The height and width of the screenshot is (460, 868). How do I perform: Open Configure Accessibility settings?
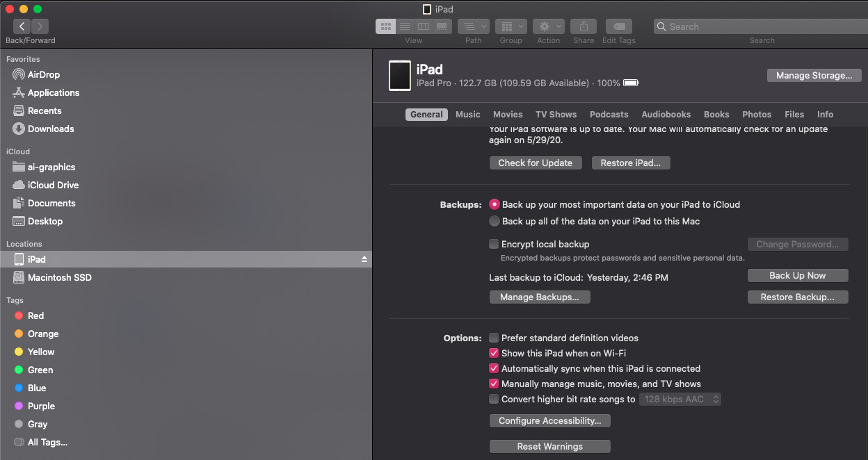coord(550,420)
